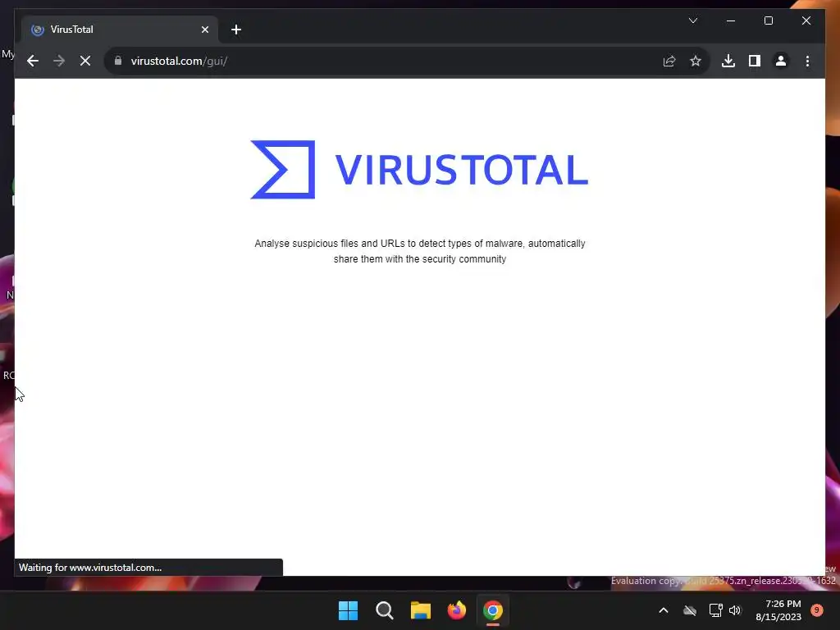Open network settings tray icon

(715, 610)
